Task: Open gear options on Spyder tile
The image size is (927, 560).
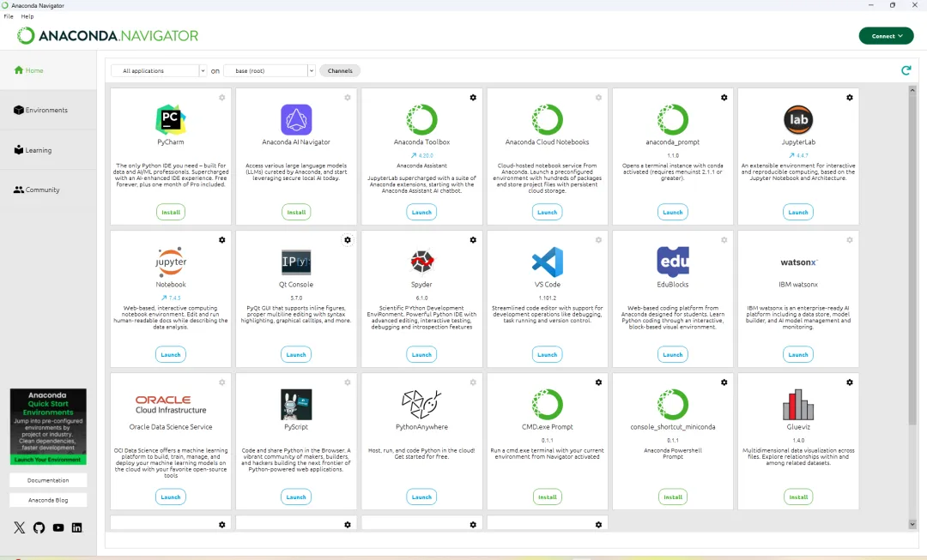Action: point(473,240)
